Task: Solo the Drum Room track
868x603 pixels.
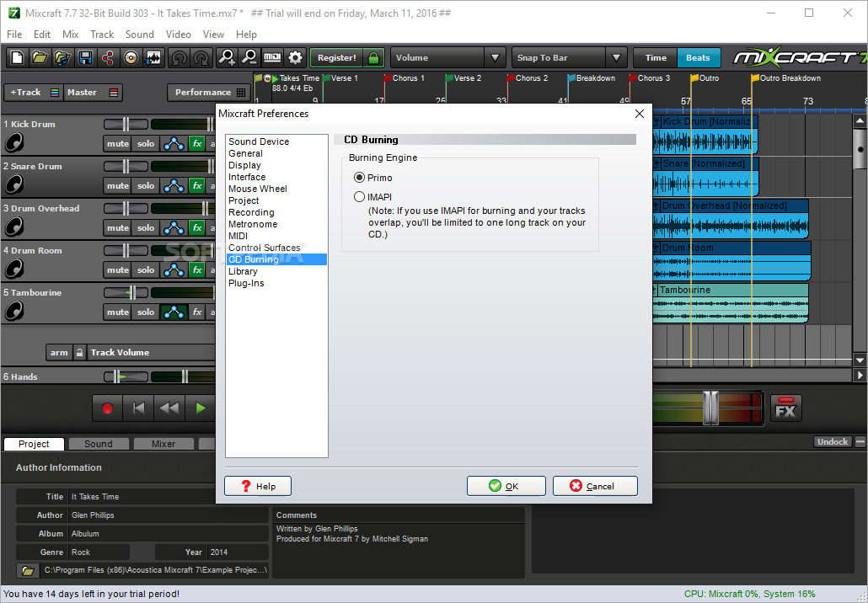Action: 146,270
